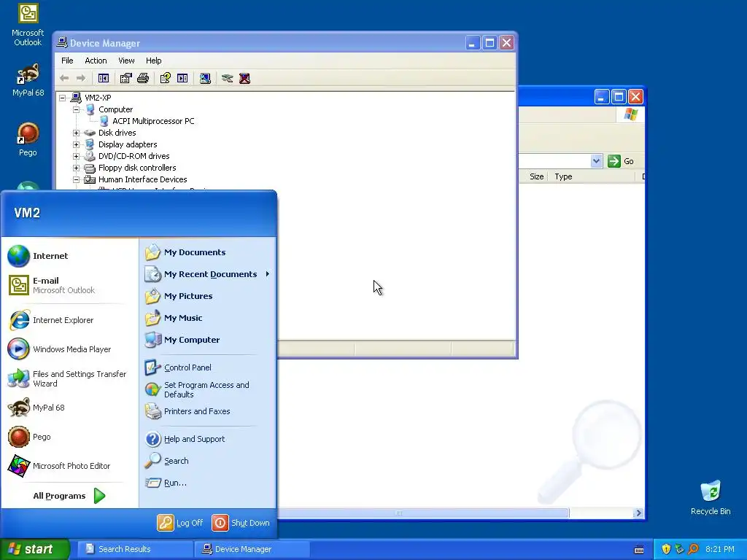
Task: Click the Go button in Search Results window
Action: point(621,161)
